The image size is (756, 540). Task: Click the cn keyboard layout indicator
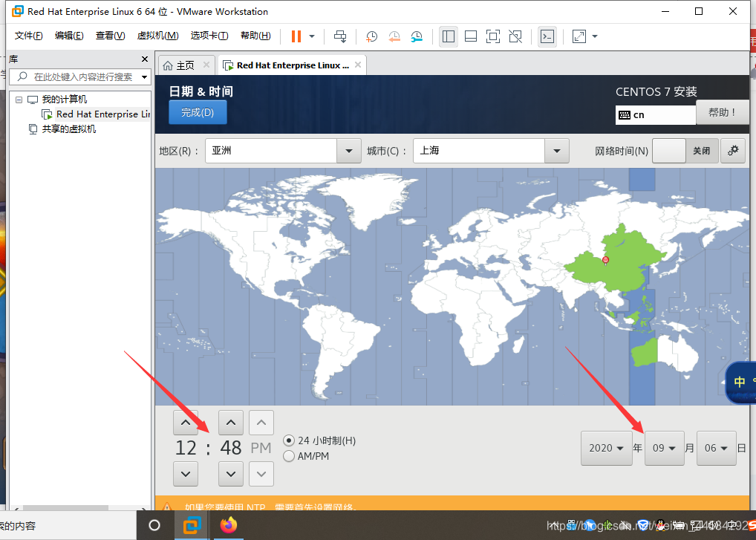point(656,114)
